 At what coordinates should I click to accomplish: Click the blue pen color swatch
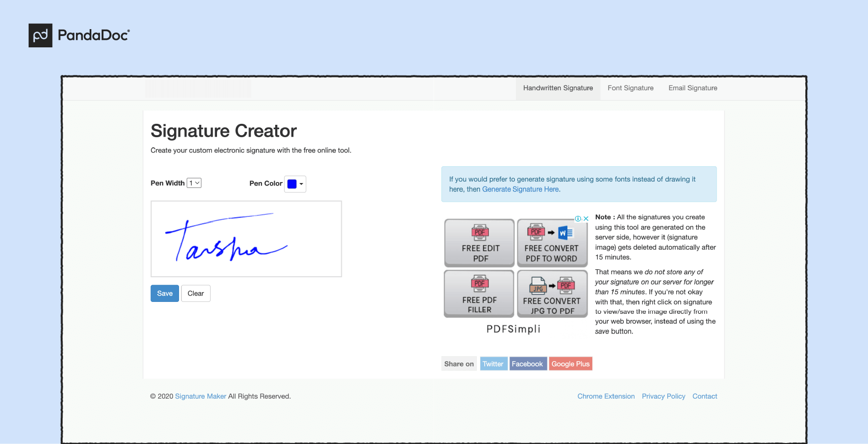(291, 184)
